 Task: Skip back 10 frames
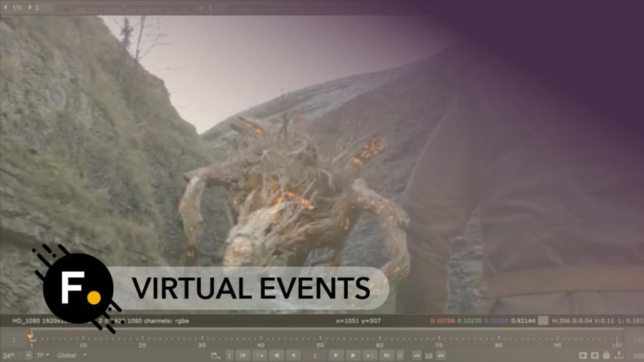pyautogui.click(x=416, y=356)
